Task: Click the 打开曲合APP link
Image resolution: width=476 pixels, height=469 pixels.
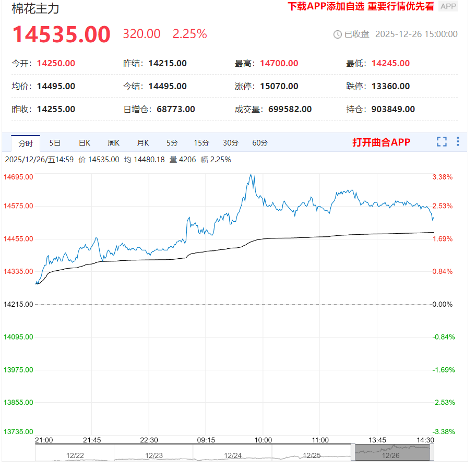Action: pos(381,142)
